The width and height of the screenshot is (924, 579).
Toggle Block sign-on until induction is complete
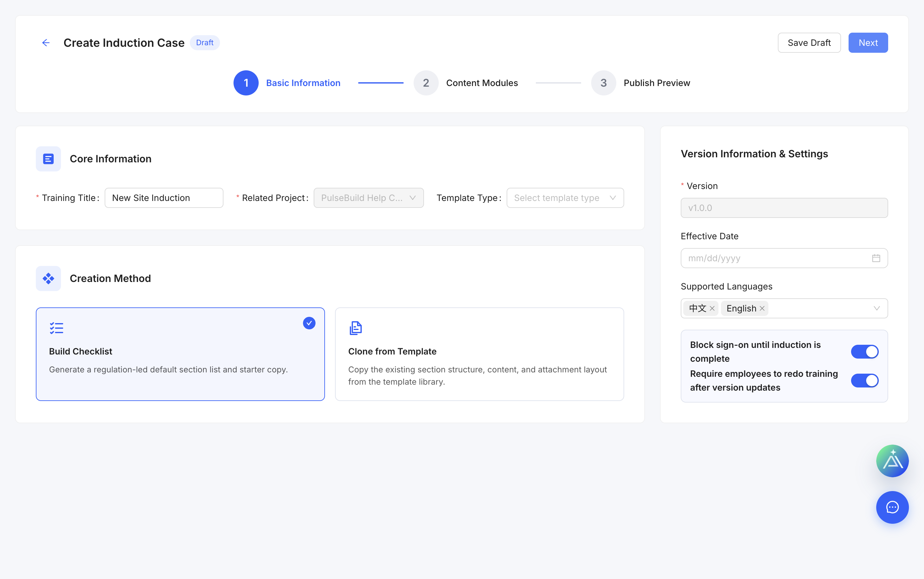click(865, 352)
